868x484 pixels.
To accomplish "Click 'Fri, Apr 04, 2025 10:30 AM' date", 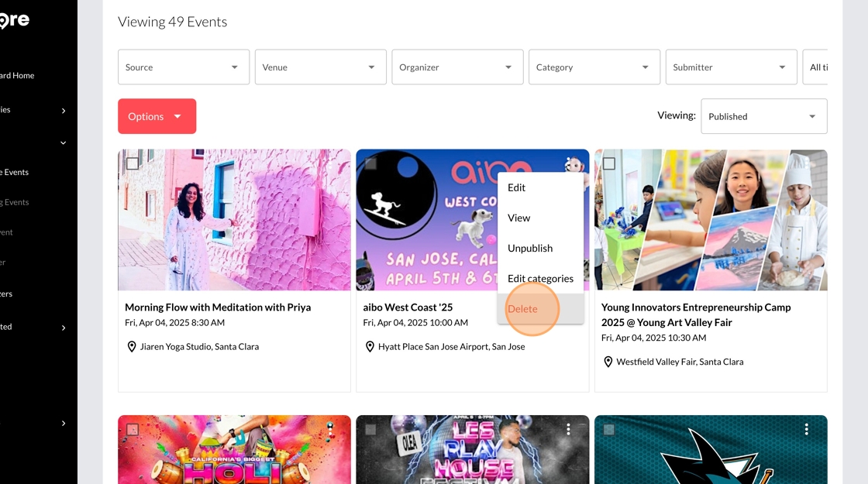I will 654,338.
